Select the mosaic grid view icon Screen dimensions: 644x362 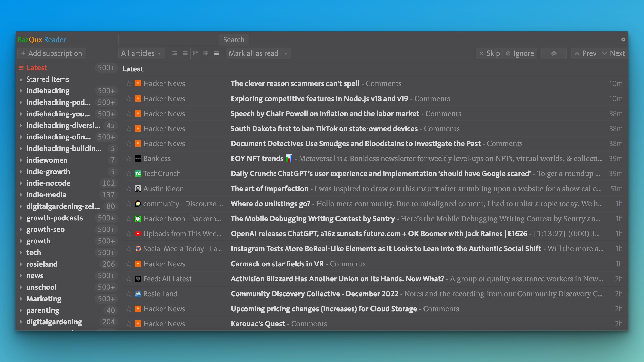(206, 53)
